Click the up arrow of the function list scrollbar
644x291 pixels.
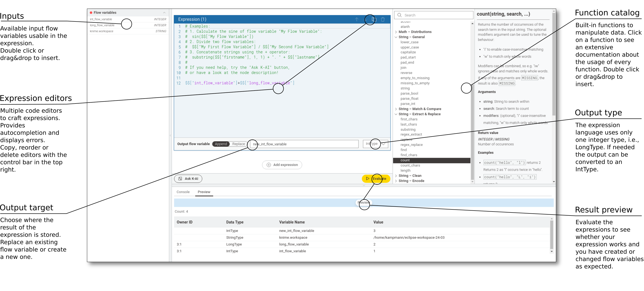coord(472,24)
